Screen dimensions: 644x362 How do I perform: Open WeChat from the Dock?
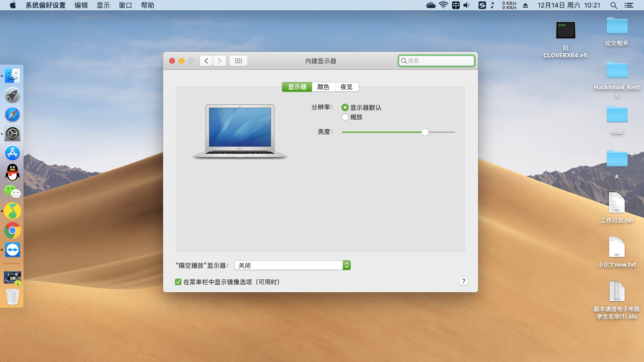tap(12, 191)
